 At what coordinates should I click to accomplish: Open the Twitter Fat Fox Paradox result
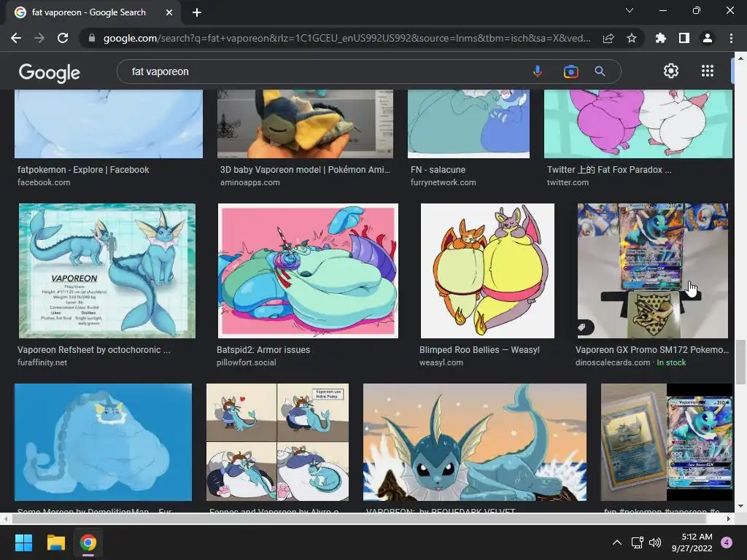609,169
